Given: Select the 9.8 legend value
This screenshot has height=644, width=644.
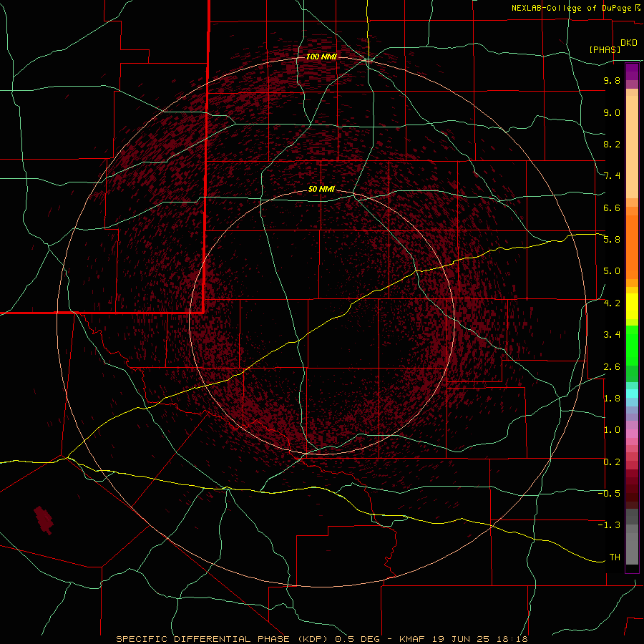Looking at the screenshot, I should (612, 80).
